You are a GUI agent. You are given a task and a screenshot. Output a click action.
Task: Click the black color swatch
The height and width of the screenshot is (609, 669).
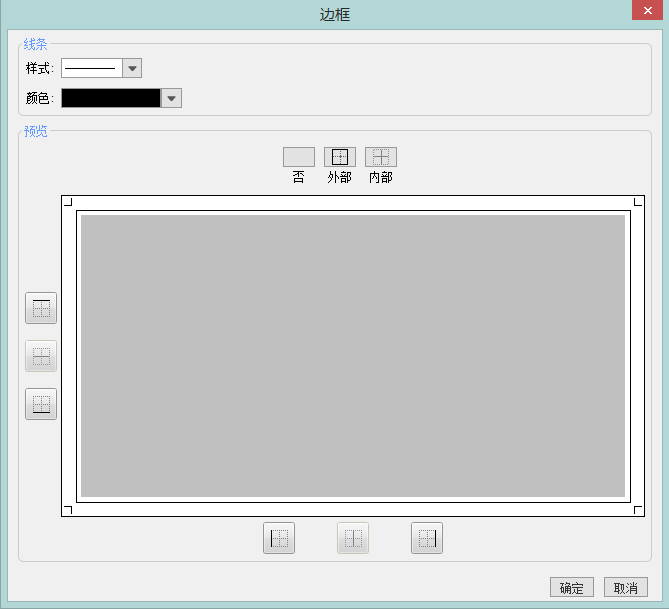[x=111, y=98]
